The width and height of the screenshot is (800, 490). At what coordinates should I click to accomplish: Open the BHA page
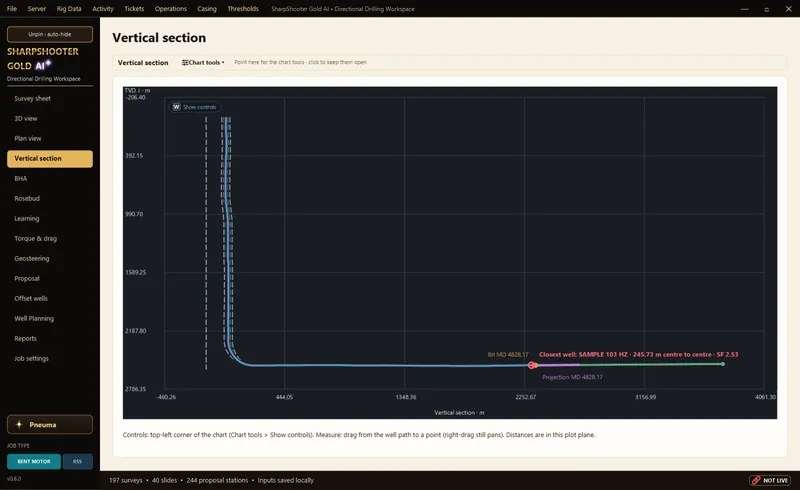pos(50,179)
